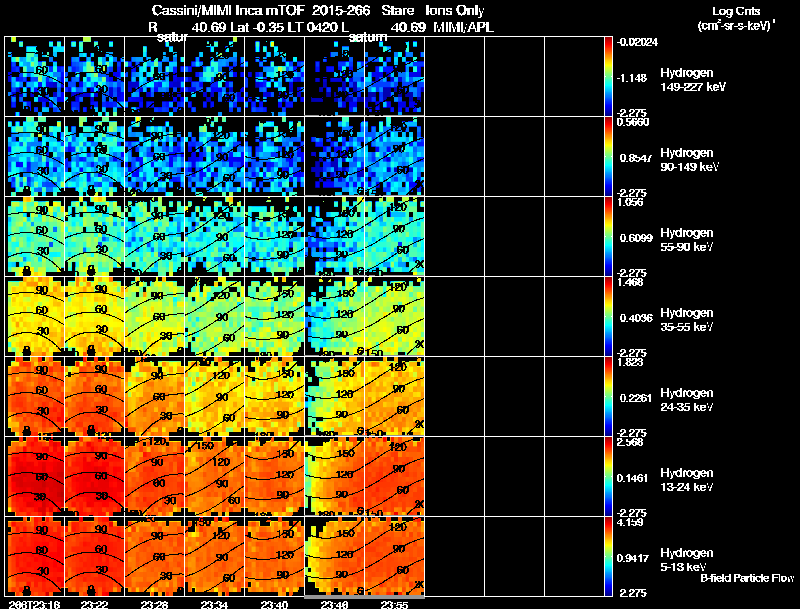Click the 23:22 panel in the Hydrogen 35-55 keV row
Image resolution: width=800 pixels, height=609 pixels.
pyautogui.click(x=94, y=316)
